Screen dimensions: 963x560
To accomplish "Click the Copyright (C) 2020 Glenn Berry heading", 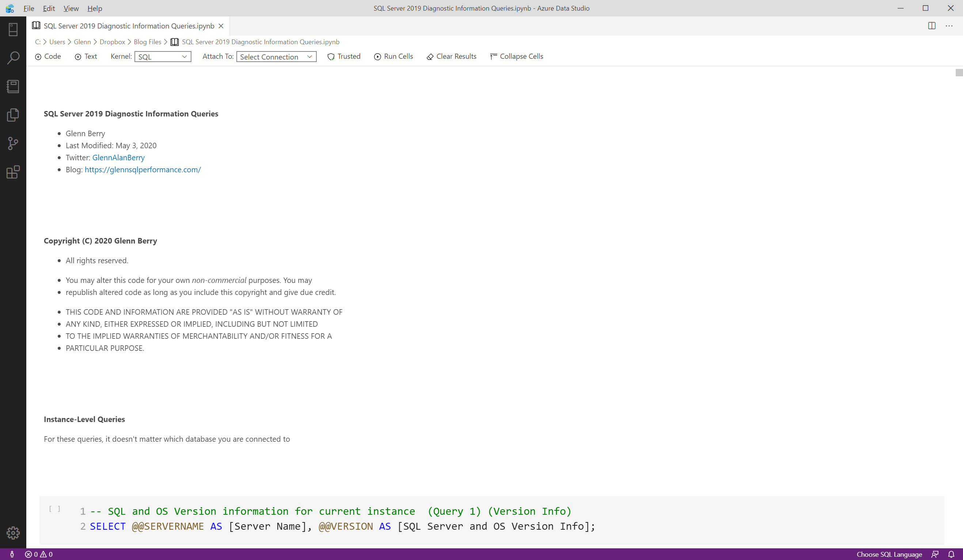I will tap(100, 241).
